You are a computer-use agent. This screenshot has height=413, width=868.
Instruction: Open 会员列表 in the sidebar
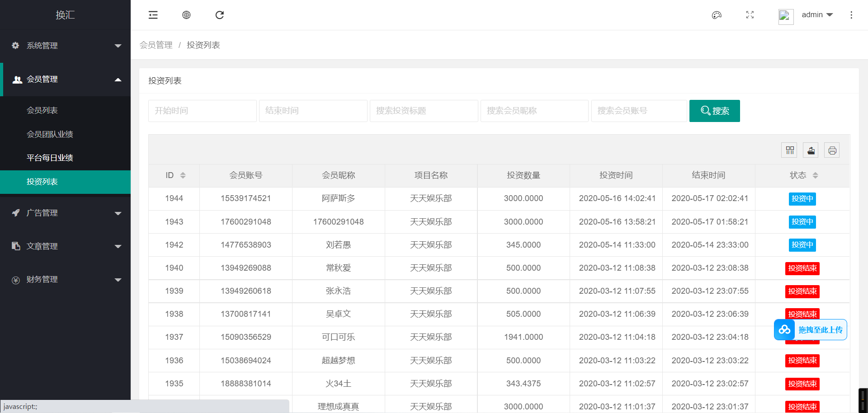click(42, 110)
